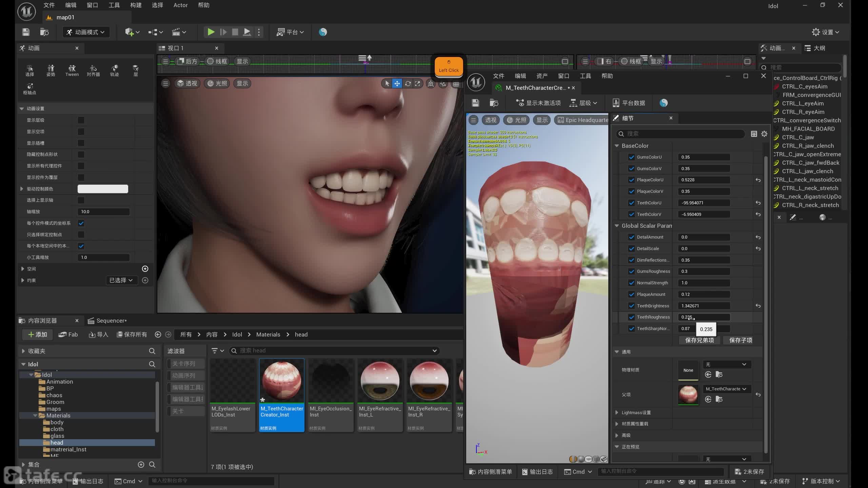The width and height of the screenshot is (868, 488).
Task: Use selected asset arrow for 父项 parent
Action: click(x=708, y=399)
